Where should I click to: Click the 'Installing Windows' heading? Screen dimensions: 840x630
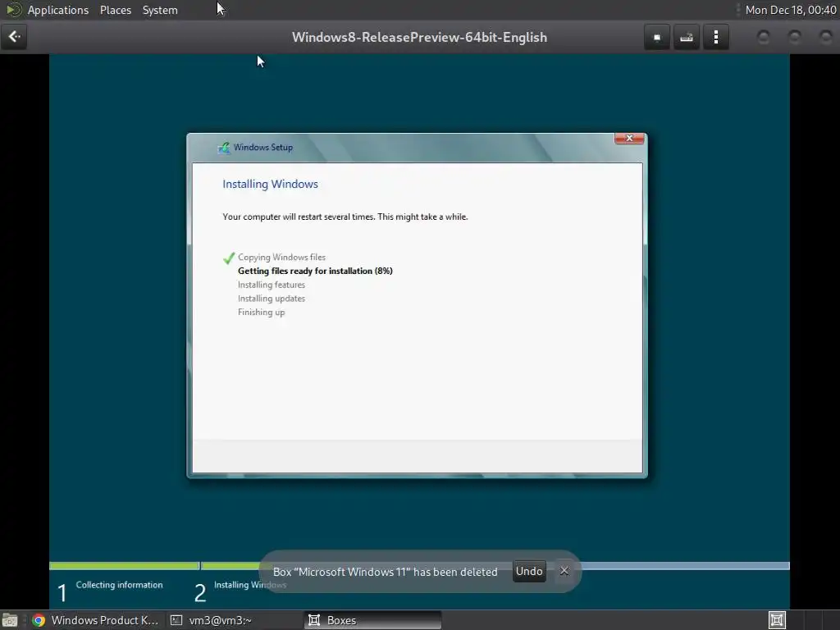(270, 185)
